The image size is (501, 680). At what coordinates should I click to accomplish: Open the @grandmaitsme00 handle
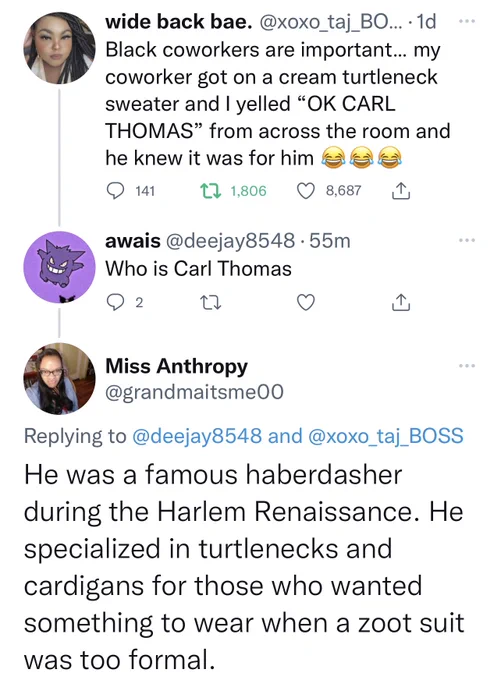(x=194, y=392)
